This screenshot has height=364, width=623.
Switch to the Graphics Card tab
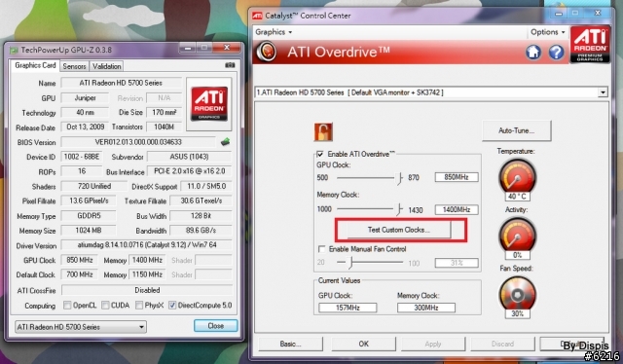(x=35, y=65)
